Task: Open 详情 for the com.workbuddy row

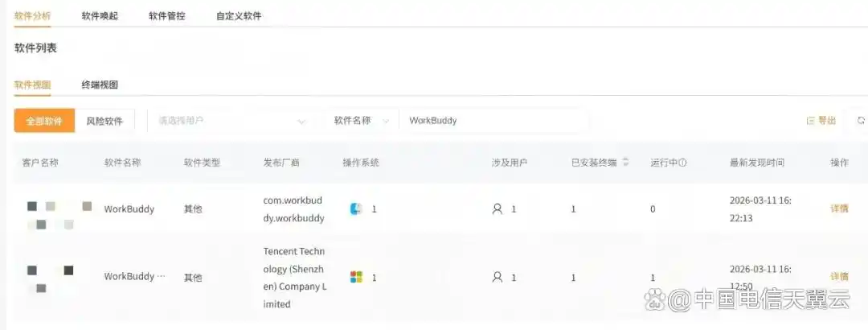Action: tap(839, 208)
